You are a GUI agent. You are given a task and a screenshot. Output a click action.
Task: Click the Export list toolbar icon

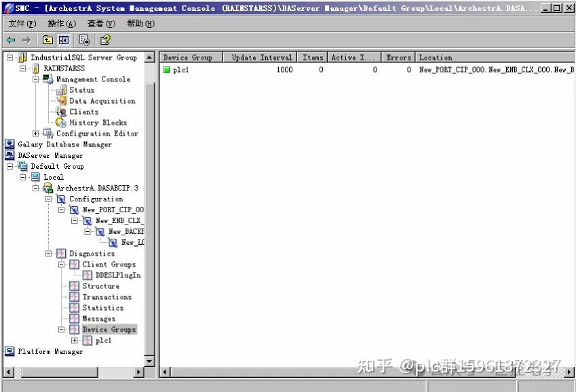(84, 40)
